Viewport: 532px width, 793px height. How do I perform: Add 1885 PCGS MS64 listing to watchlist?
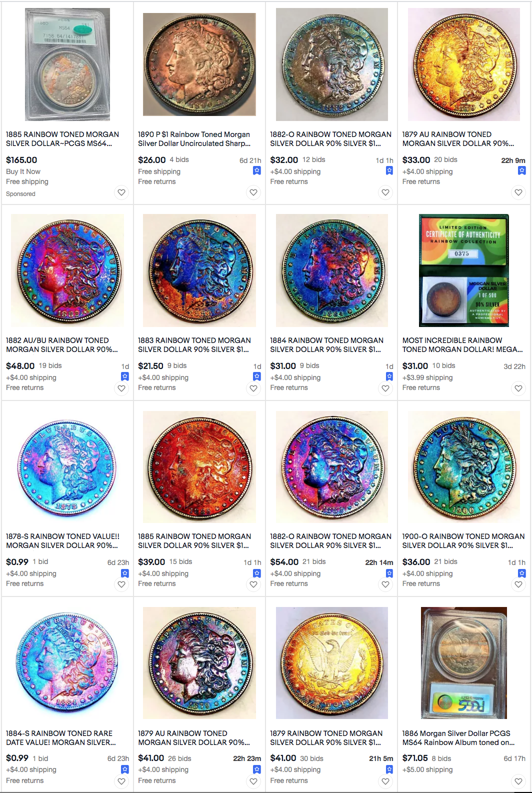point(121,192)
